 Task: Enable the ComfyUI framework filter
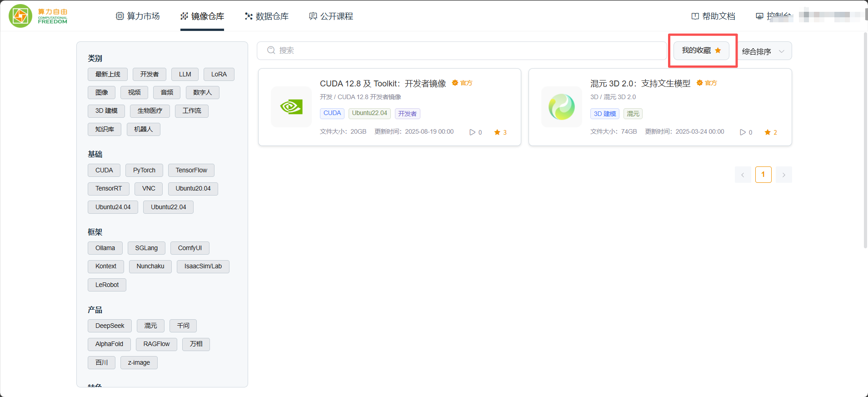point(190,248)
